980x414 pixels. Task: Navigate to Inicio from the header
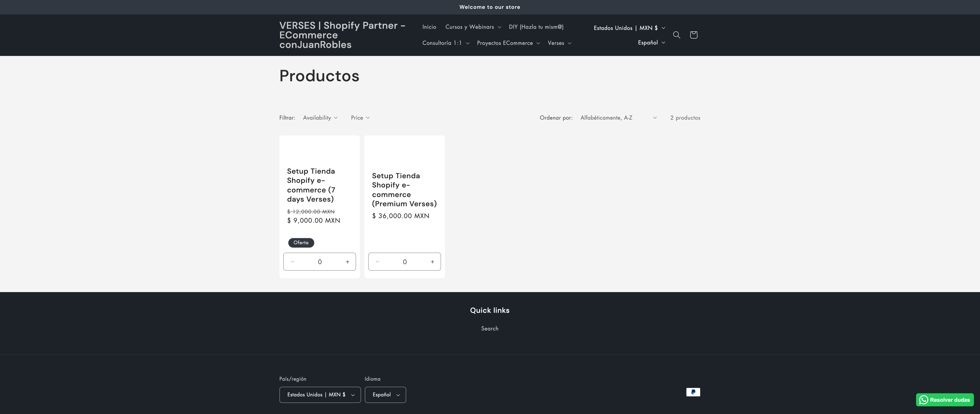(x=429, y=27)
